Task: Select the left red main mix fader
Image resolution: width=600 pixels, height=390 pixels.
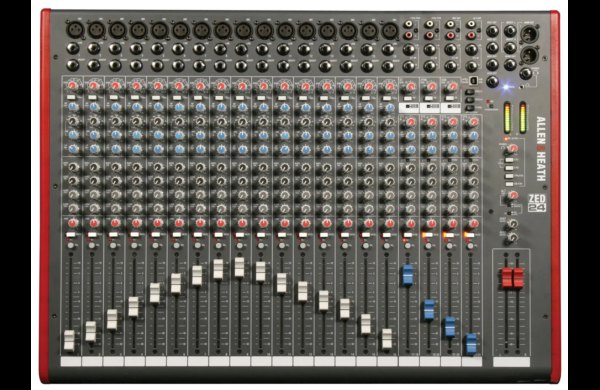Action: click(x=507, y=278)
